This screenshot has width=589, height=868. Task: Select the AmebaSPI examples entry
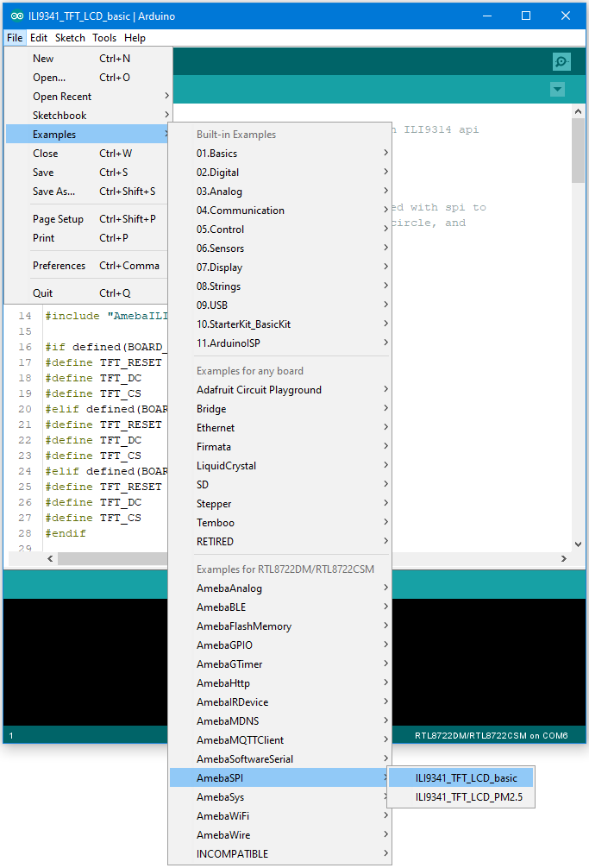point(280,777)
